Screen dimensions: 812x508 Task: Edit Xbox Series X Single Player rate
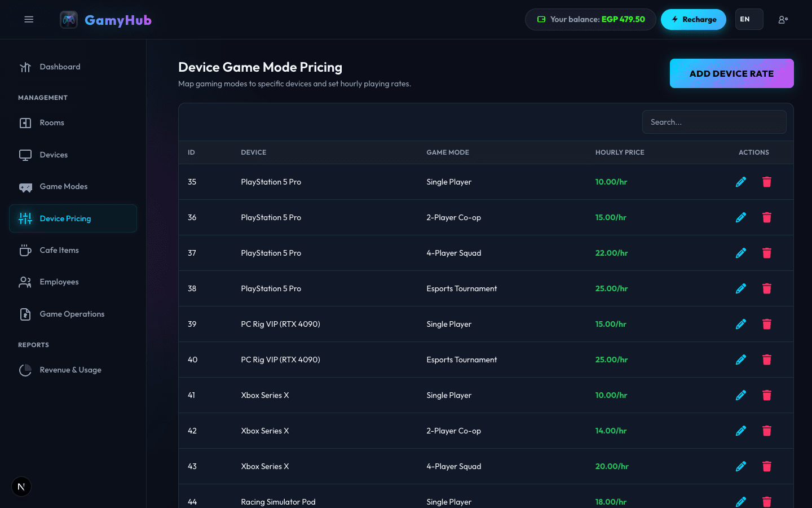click(741, 395)
